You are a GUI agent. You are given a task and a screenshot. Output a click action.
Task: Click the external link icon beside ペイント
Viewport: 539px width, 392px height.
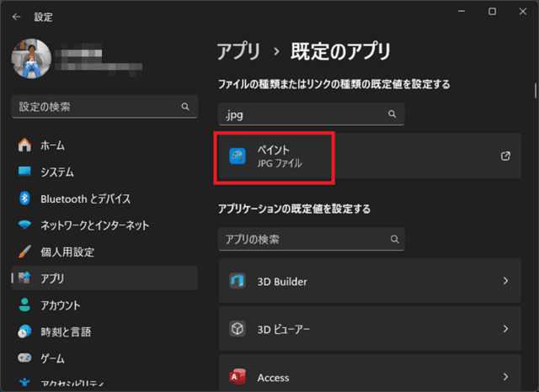505,156
